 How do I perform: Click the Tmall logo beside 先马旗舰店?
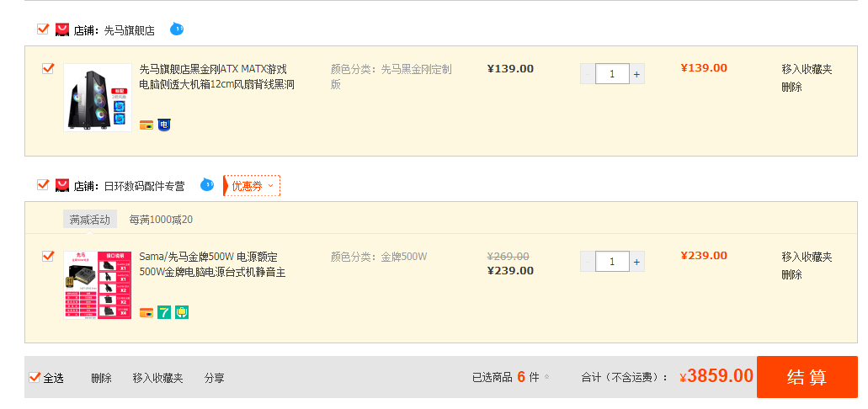[62, 30]
